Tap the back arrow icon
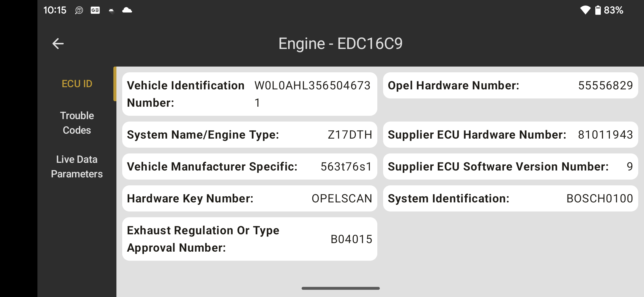 pos(58,43)
